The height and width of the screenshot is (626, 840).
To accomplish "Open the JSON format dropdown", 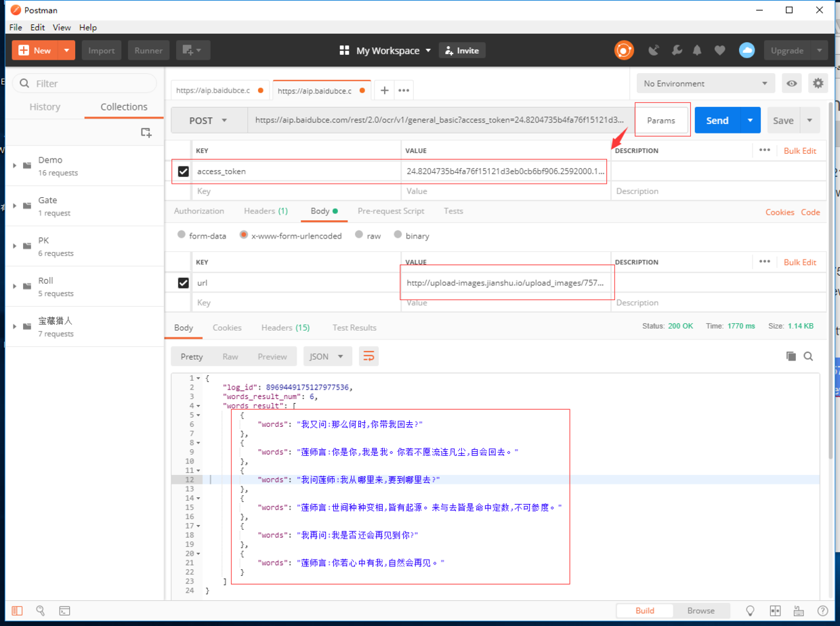I will point(327,356).
